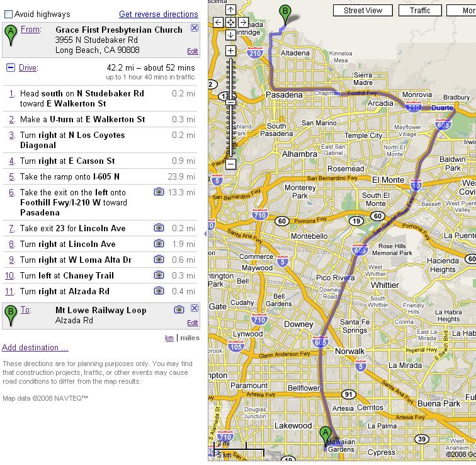
Task: Switch distance units to km
Action: [x=169, y=338]
